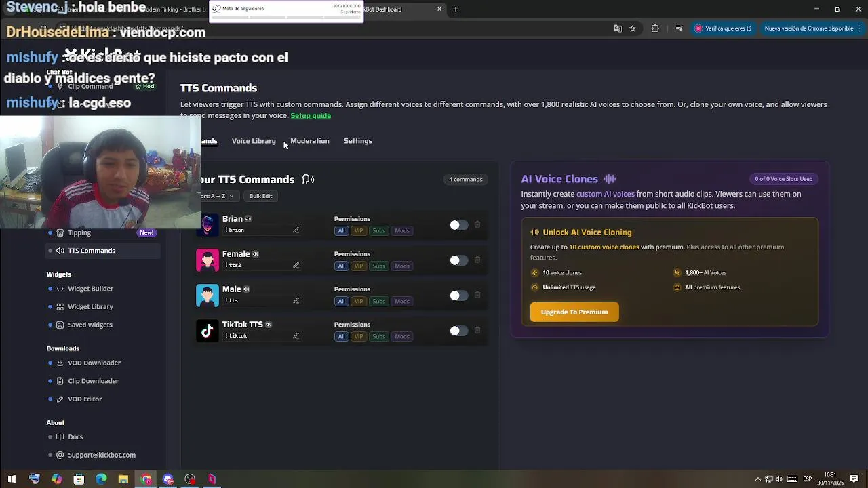The height and width of the screenshot is (488, 868).
Task: Preview the Male voice speaker icon
Action: click(246, 289)
